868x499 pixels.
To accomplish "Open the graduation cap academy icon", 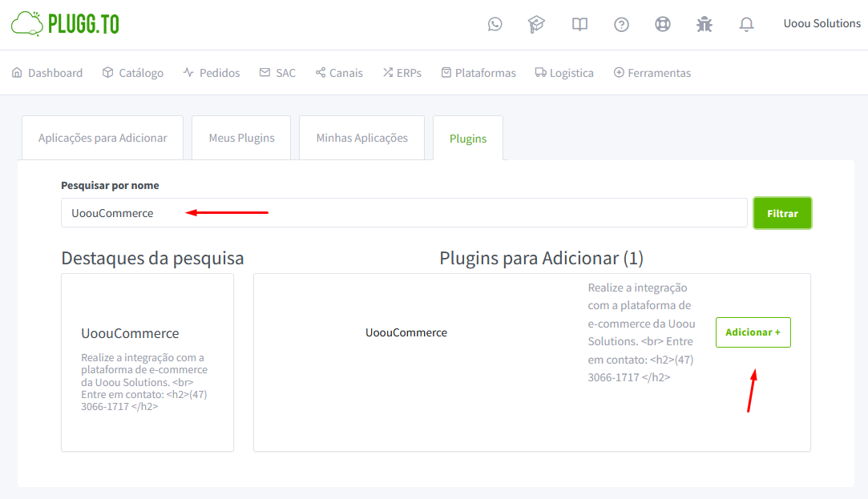I will [536, 24].
